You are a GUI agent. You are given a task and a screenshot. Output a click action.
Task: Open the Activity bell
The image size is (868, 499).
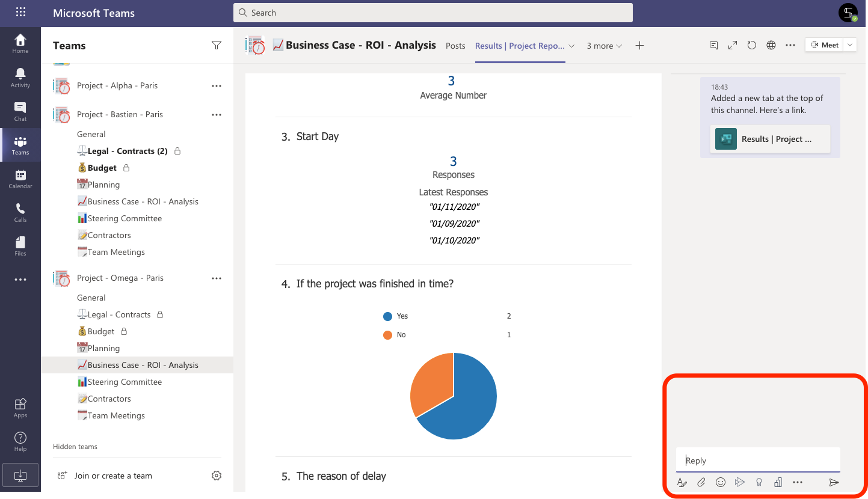(x=20, y=78)
